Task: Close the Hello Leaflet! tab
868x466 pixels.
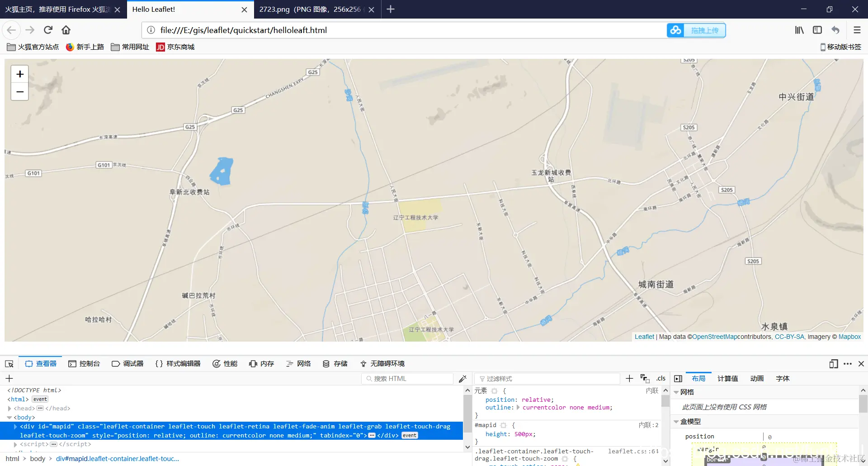Action: tap(244, 10)
